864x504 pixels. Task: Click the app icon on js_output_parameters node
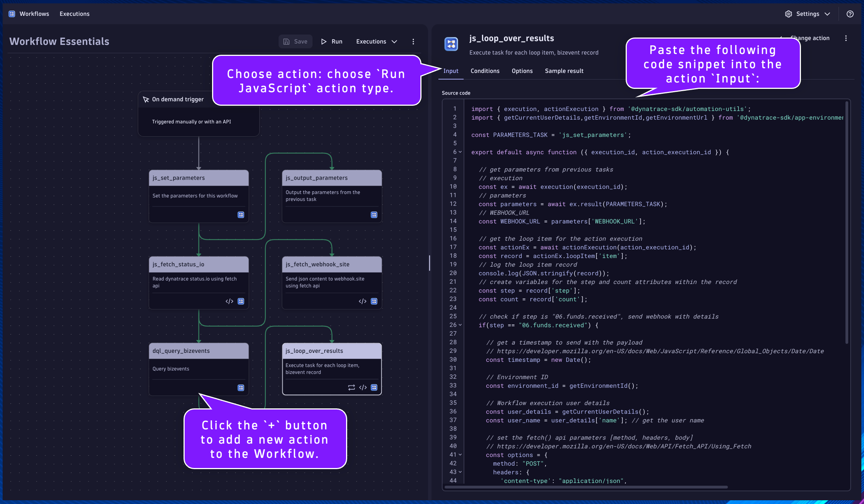tap(374, 215)
